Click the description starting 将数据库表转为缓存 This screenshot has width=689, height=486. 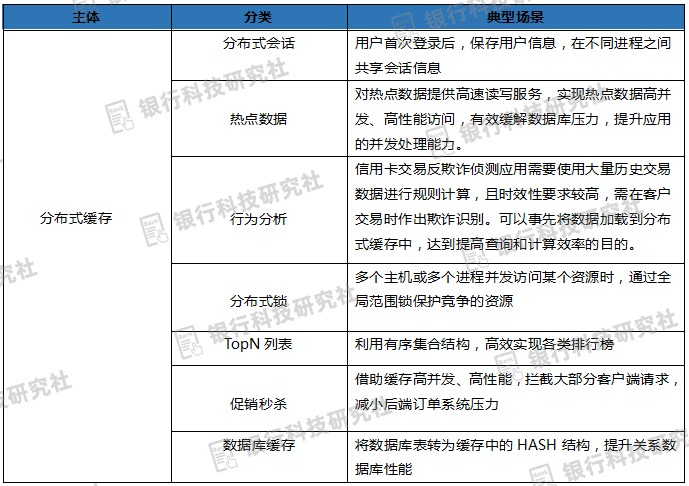[515, 457]
